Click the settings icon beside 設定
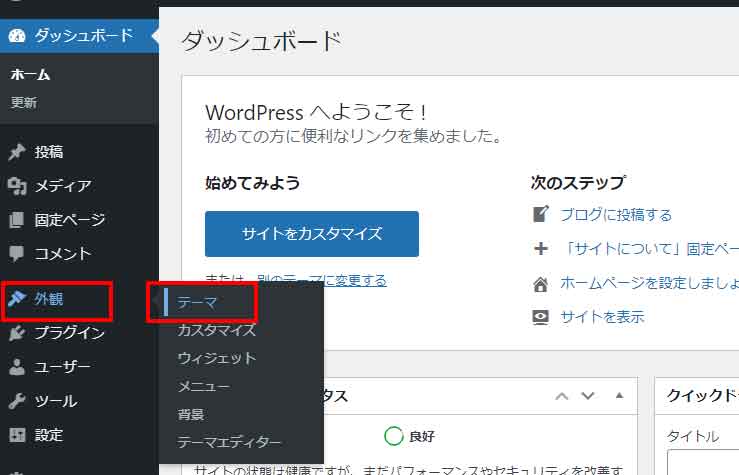This screenshot has height=475, width=739. [x=17, y=434]
